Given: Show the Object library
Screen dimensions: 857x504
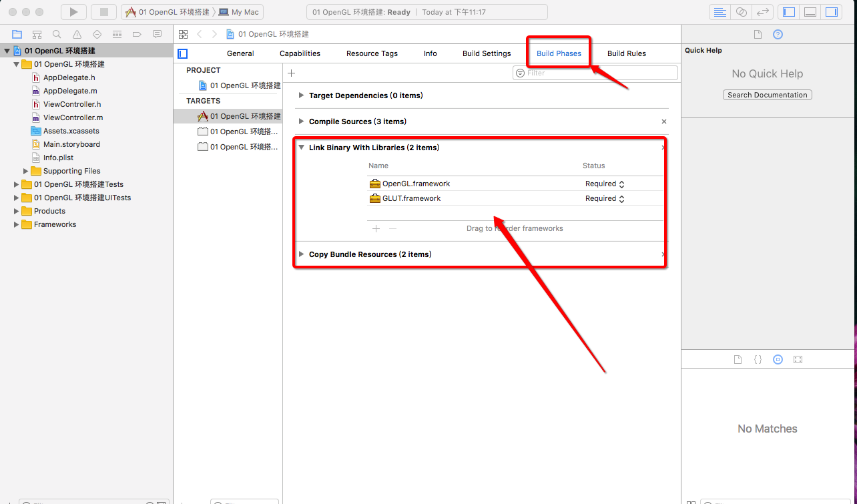Looking at the screenshot, I should tap(778, 359).
